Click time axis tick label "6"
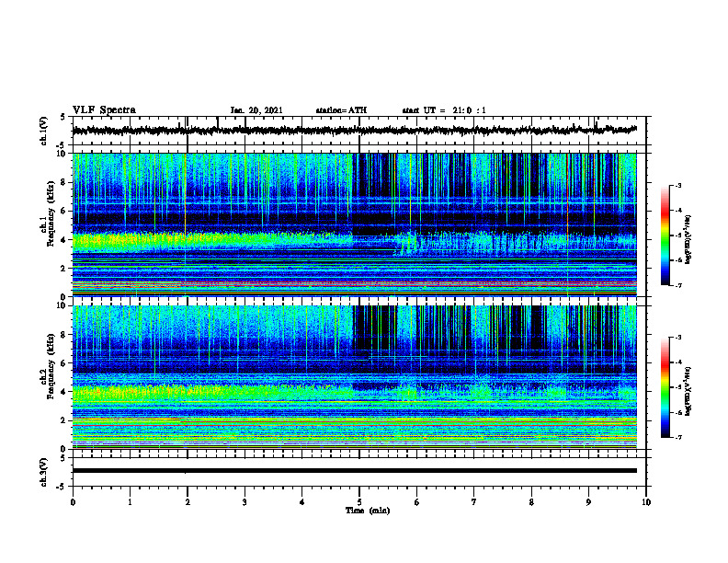 [x=417, y=502]
